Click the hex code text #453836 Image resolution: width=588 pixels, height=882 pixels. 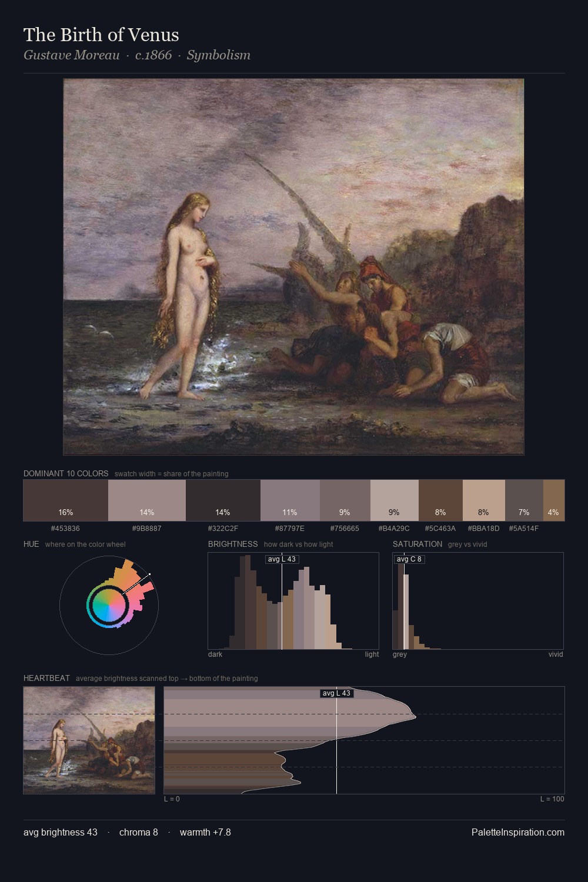click(x=65, y=529)
